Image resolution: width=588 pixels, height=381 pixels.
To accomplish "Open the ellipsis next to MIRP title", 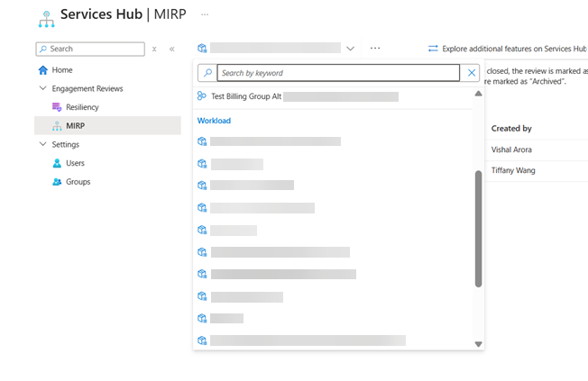I will point(205,14).
